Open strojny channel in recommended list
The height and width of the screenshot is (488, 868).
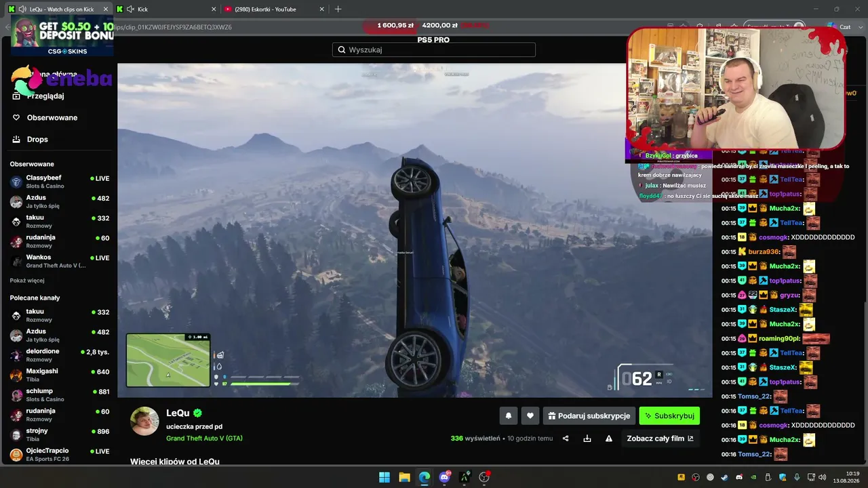60,434
